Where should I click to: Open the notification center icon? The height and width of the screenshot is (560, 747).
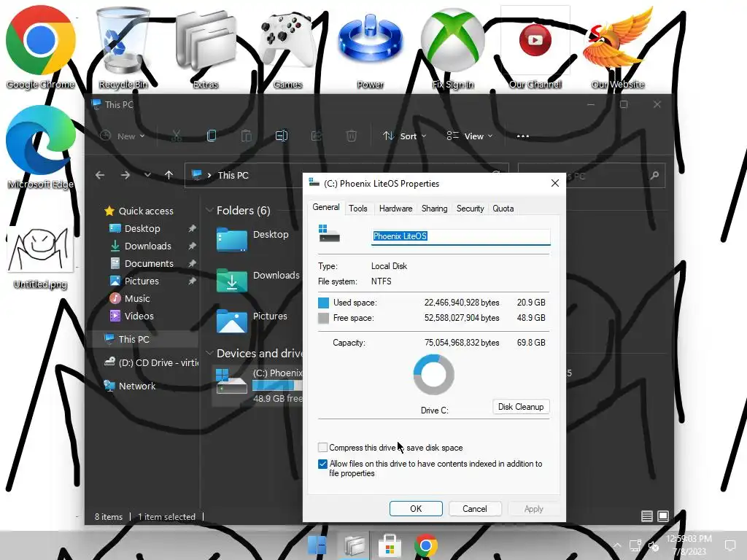pyautogui.click(x=730, y=545)
